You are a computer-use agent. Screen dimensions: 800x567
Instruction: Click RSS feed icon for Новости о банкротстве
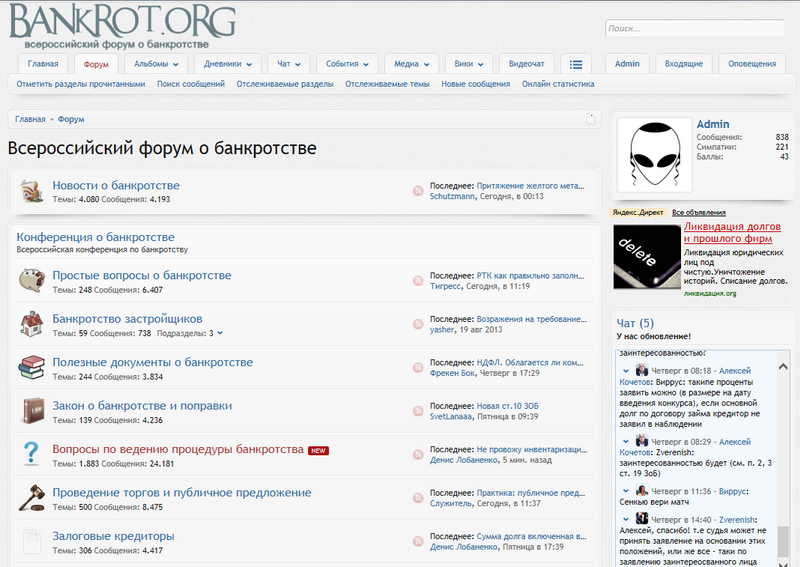(x=418, y=191)
